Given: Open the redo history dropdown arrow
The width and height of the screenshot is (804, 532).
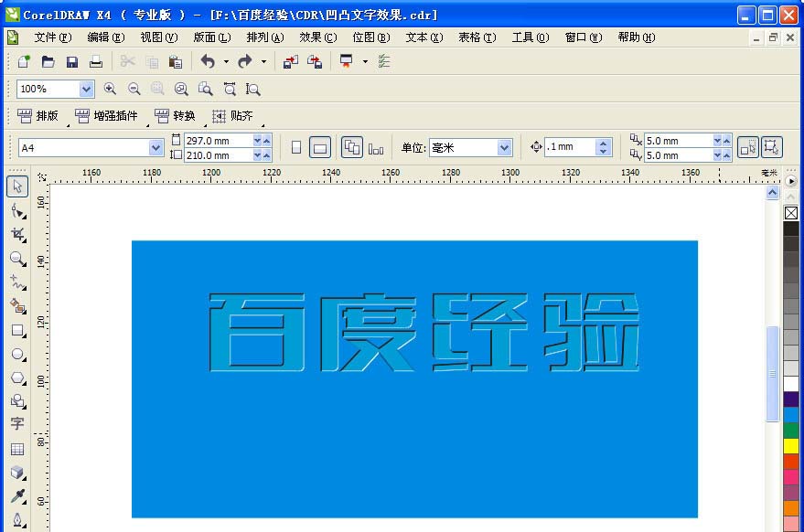Looking at the screenshot, I should pyautogui.click(x=263, y=61).
